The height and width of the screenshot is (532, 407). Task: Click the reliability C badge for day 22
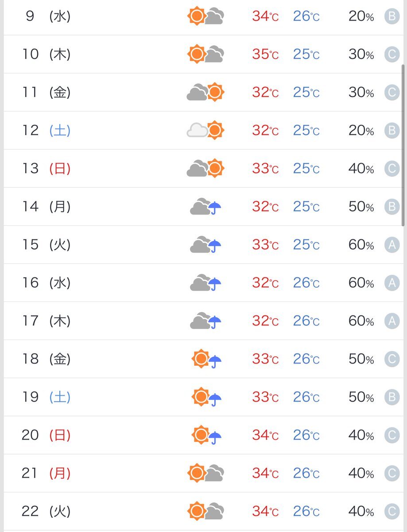pyautogui.click(x=392, y=512)
